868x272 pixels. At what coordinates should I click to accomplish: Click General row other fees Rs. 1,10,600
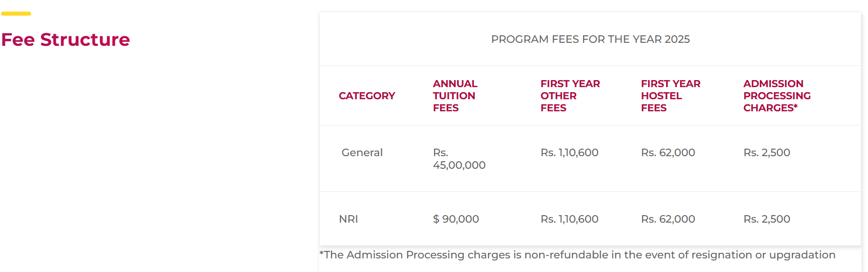click(x=569, y=153)
